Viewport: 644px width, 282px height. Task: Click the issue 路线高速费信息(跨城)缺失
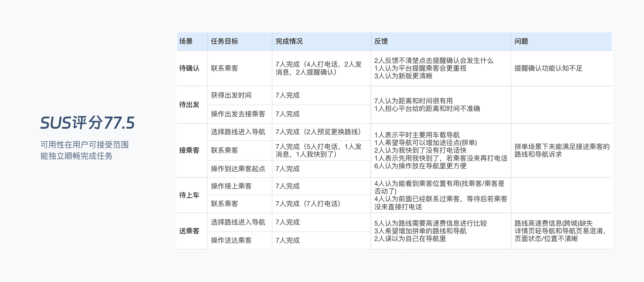(x=553, y=223)
